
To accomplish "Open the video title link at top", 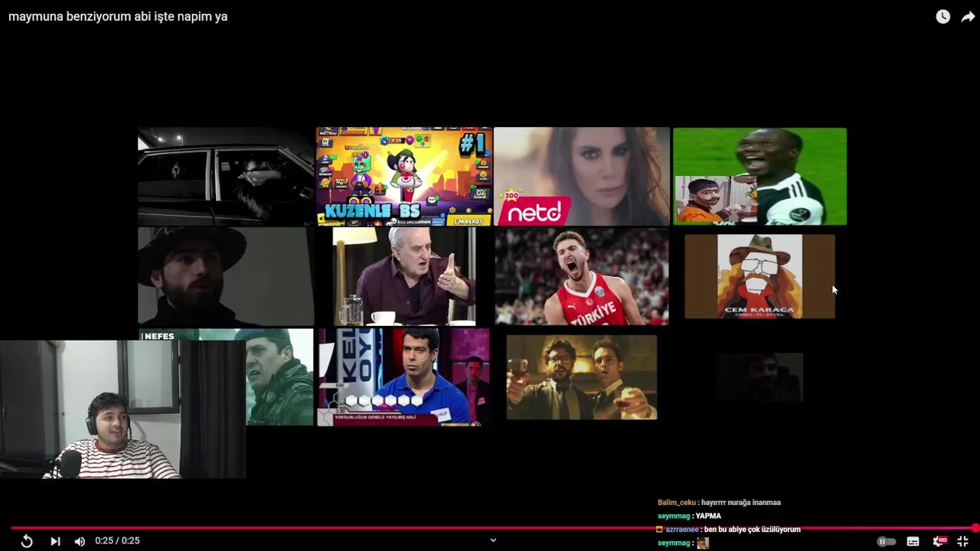I will 118,16.
